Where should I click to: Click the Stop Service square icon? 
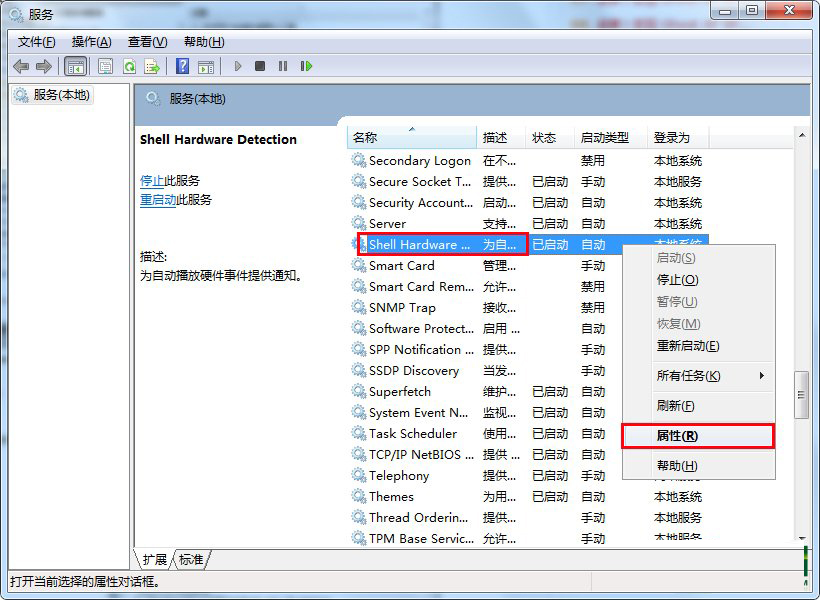[260, 66]
